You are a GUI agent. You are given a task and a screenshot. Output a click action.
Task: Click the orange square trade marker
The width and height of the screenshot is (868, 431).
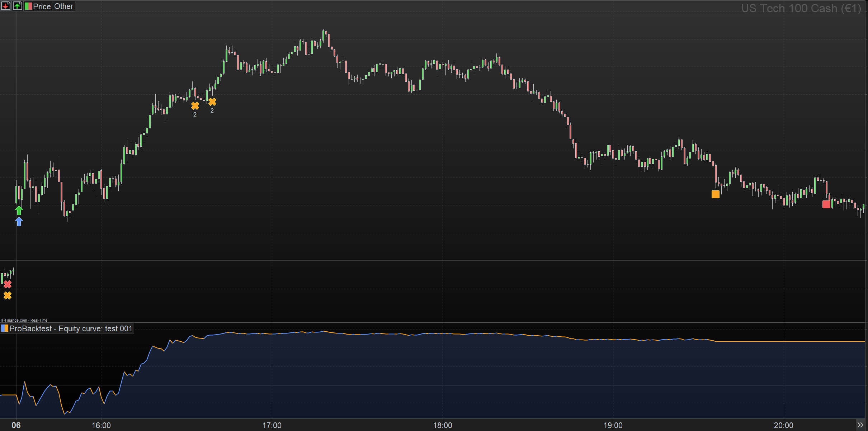coord(715,194)
